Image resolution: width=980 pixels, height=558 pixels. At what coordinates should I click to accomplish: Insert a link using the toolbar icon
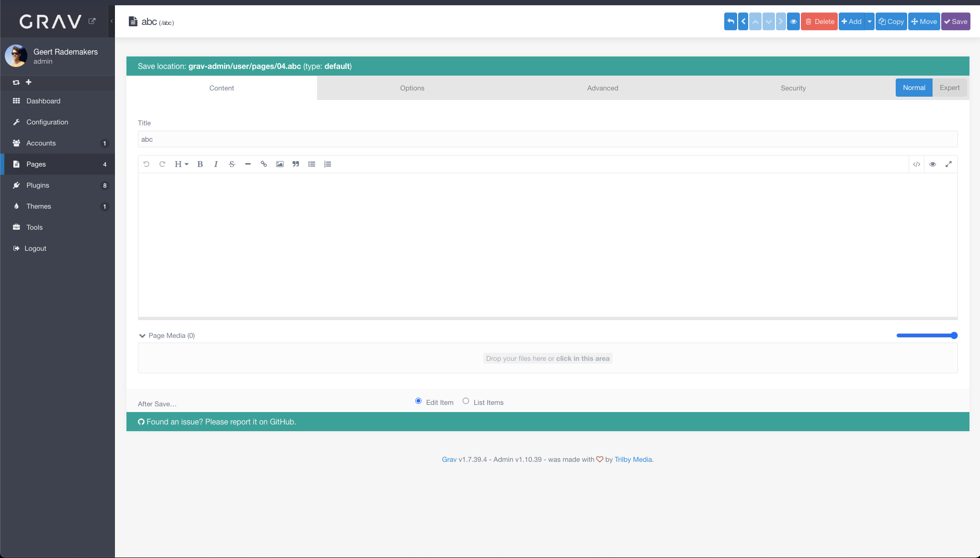[263, 164]
